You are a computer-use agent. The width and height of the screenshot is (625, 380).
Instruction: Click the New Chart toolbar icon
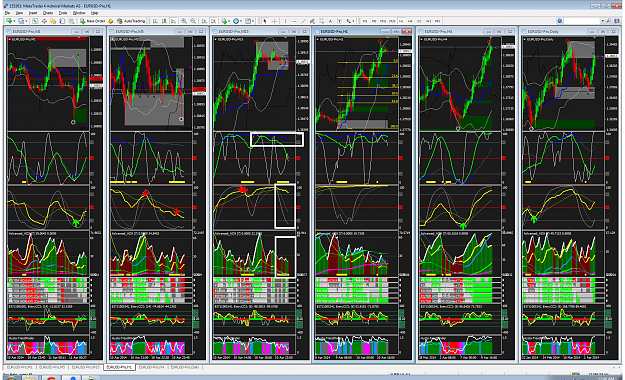pyautogui.click(x=9, y=21)
